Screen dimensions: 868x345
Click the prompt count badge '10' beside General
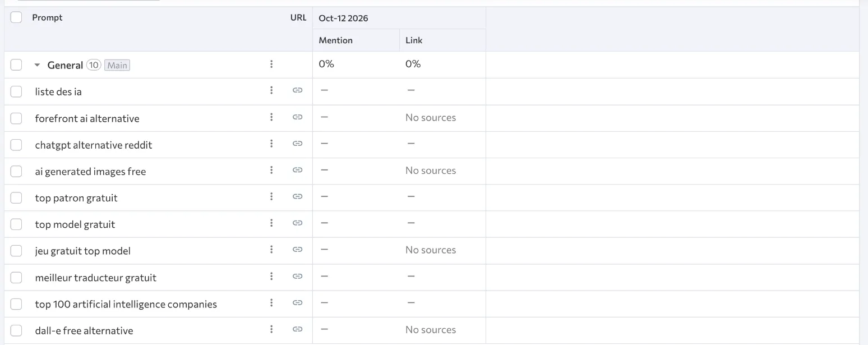point(94,65)
